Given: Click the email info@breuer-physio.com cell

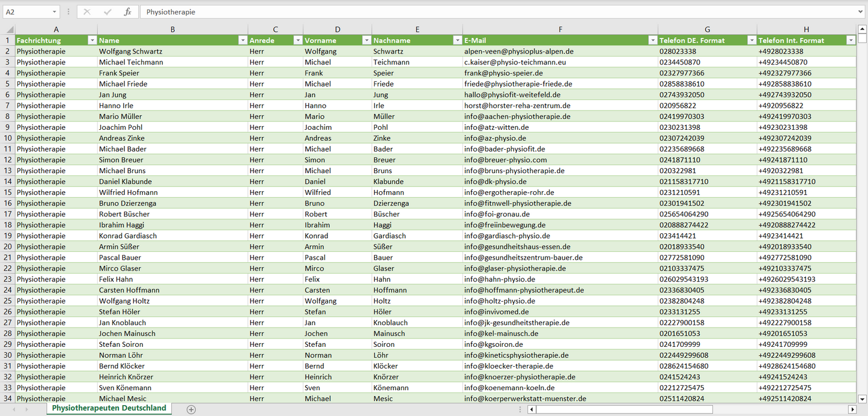Looking at the screenshot, I should point(505,160).
